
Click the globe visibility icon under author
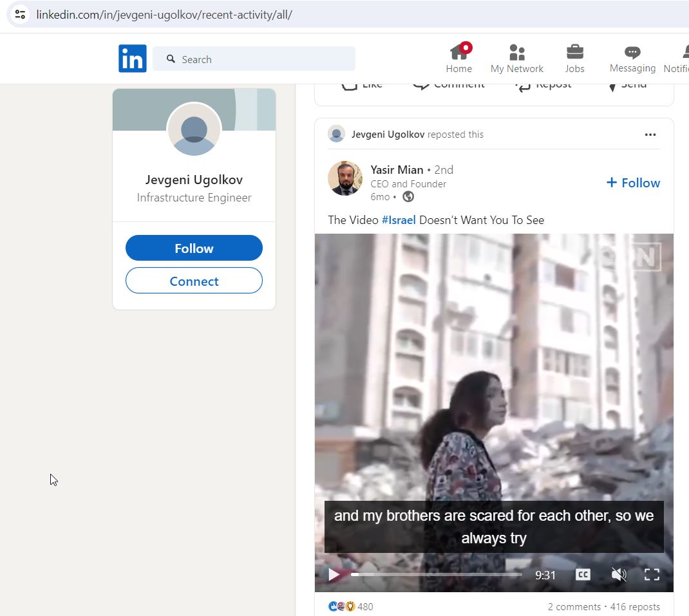point(408,197)
